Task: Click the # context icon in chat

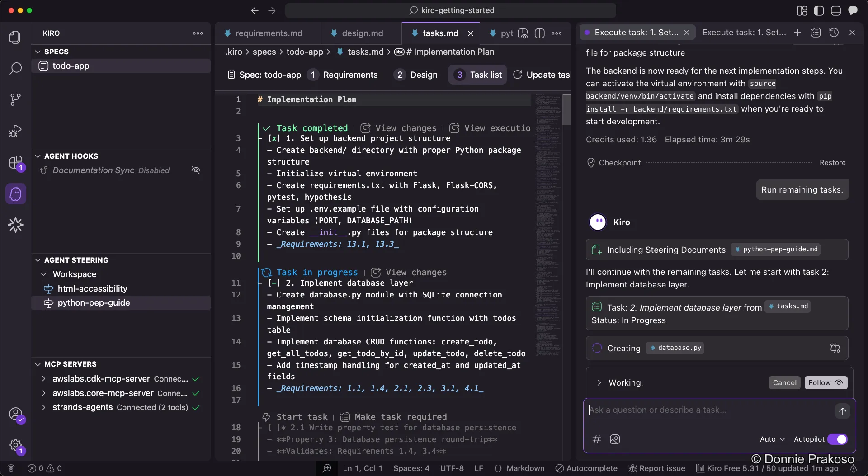Action: [x=597, y=439]
